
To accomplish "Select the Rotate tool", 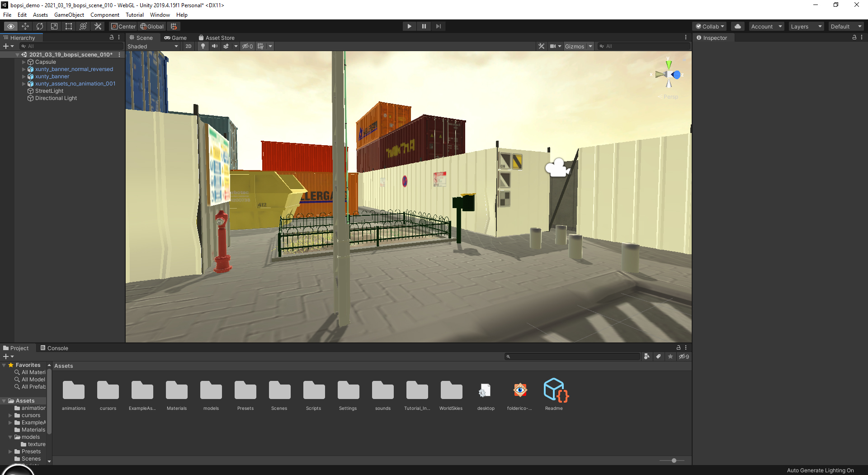I will tap(40, 26).
